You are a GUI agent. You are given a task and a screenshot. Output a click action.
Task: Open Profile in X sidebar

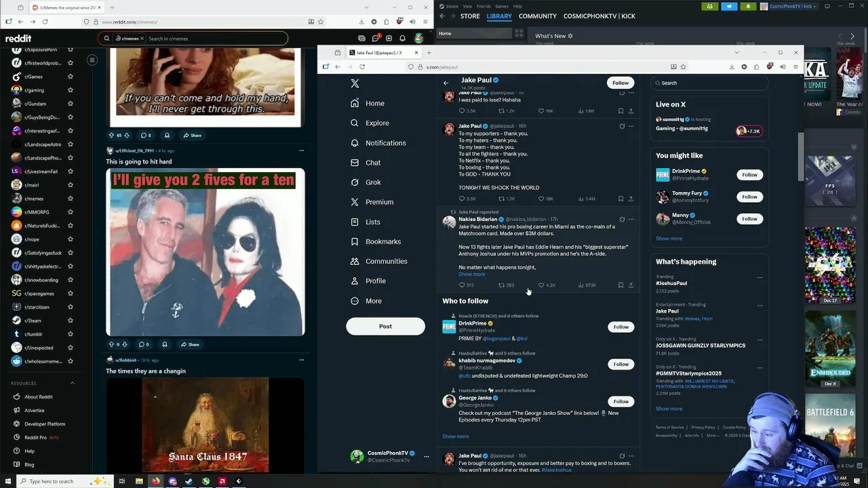[368, 281]
